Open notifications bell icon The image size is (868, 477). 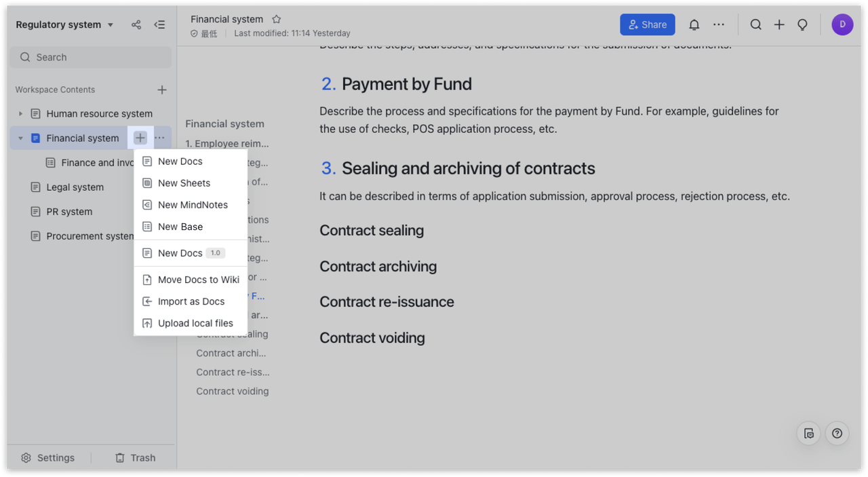[694, 24]
